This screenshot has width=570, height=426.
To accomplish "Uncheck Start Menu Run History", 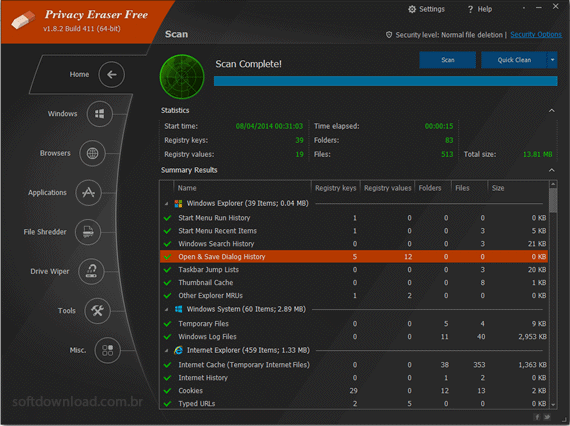I will coord(168,218).
